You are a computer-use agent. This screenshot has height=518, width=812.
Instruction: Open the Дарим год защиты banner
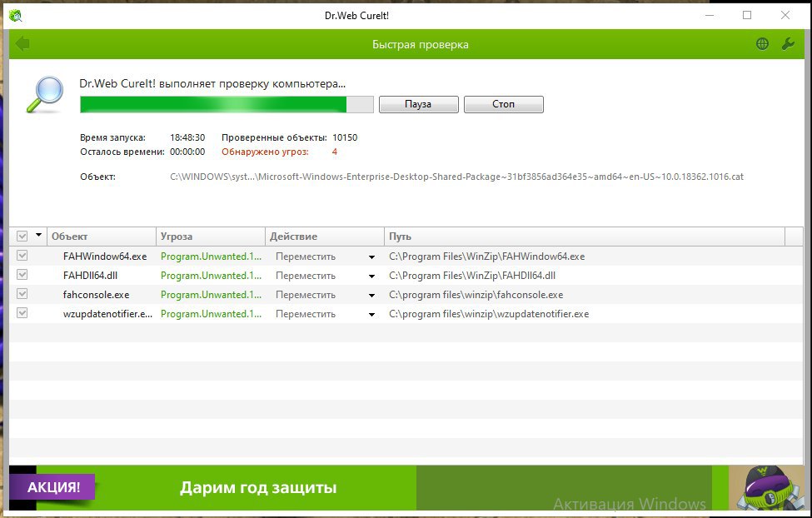pyautogui.click(x=258, y=487)
